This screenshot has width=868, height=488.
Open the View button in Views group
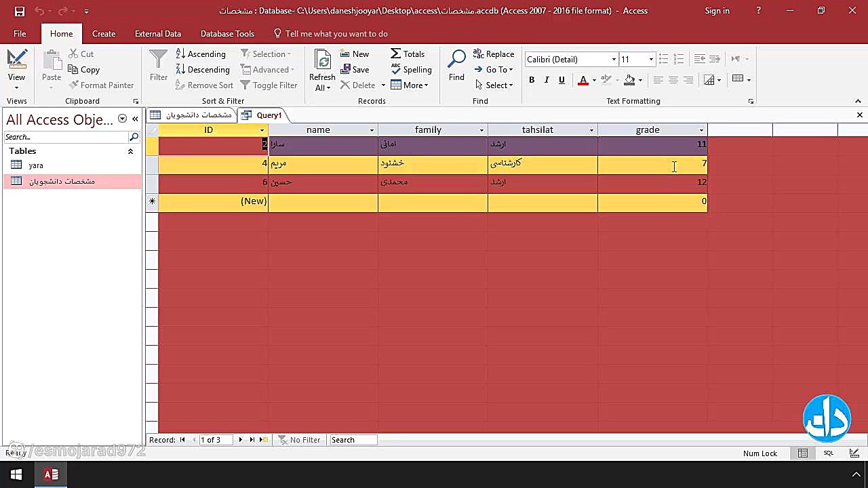click(16, 70)
